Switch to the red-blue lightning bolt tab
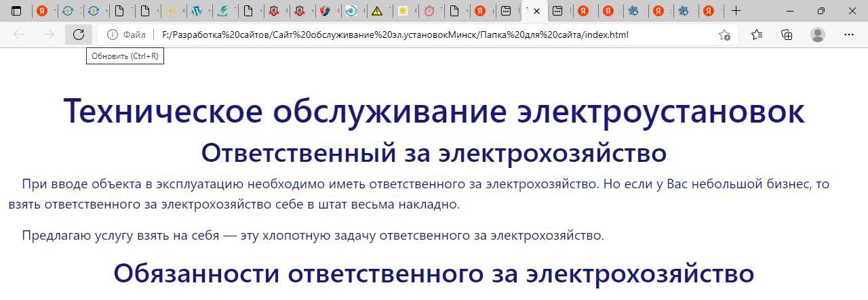Viewport: 868px width, 300px height. 325,11
